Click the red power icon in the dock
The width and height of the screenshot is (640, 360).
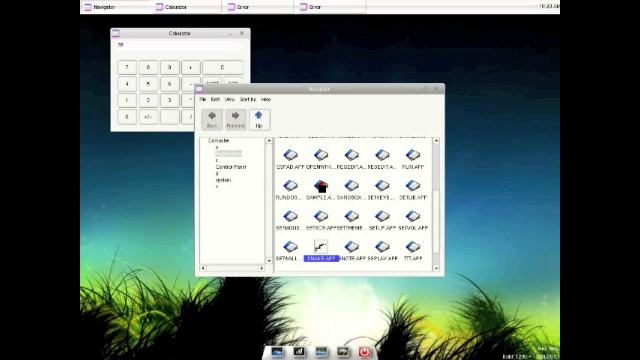pos(364,352)
